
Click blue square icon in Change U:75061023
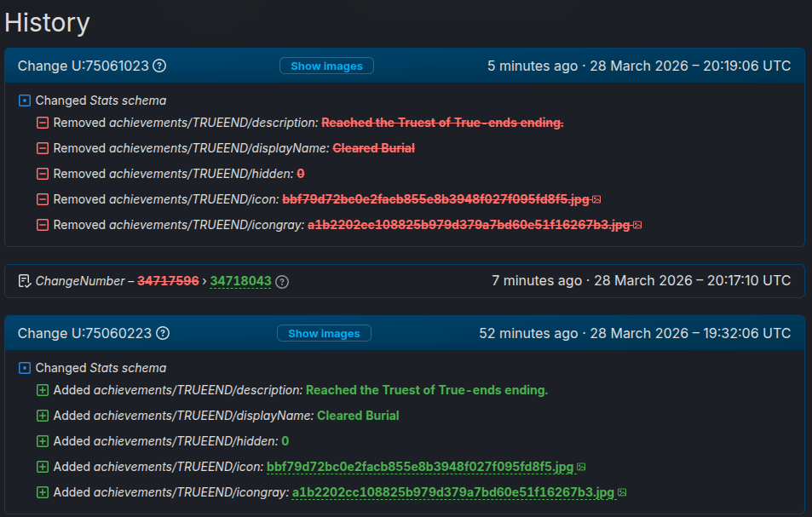coord(25,101)
